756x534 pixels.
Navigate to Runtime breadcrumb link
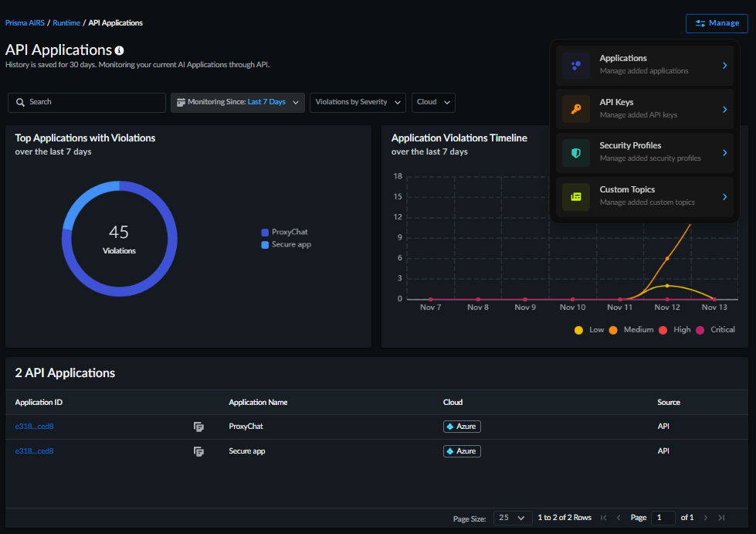[x=66, y=23]
